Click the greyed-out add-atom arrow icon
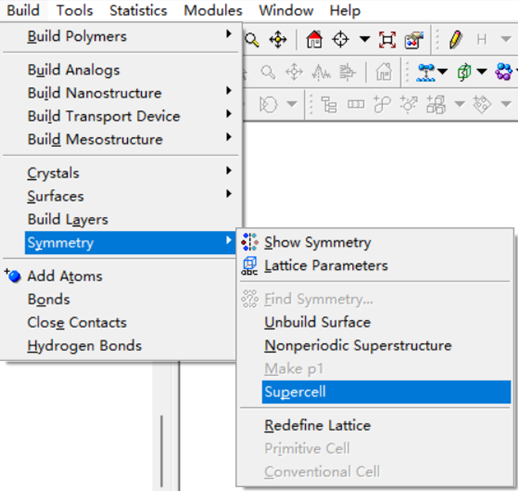The width and height of the screenshot is (518, 491). (409, 104)
